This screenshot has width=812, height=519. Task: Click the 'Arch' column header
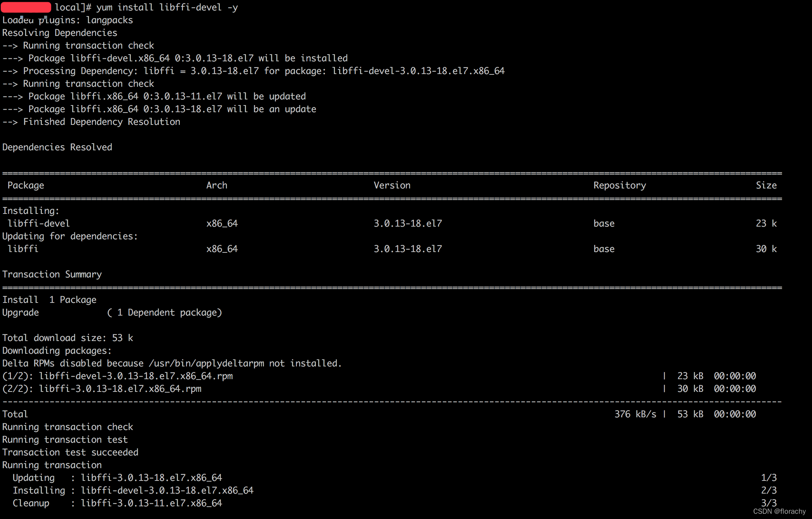[x=216, y=185]
